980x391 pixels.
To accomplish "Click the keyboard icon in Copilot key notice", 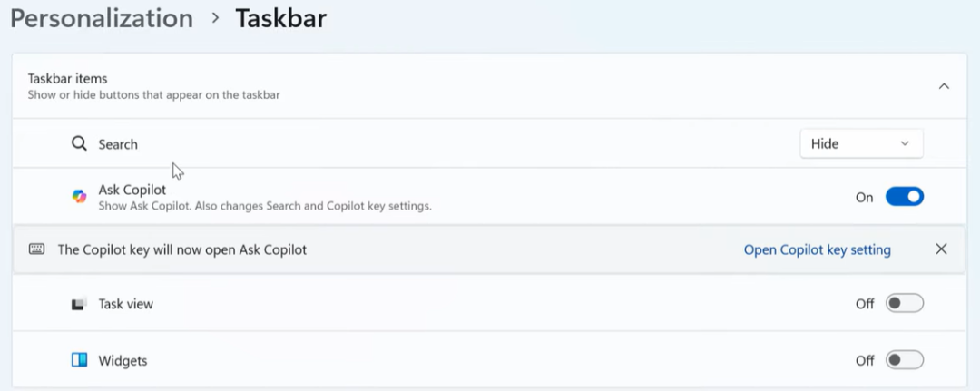I will click(36, 249).
